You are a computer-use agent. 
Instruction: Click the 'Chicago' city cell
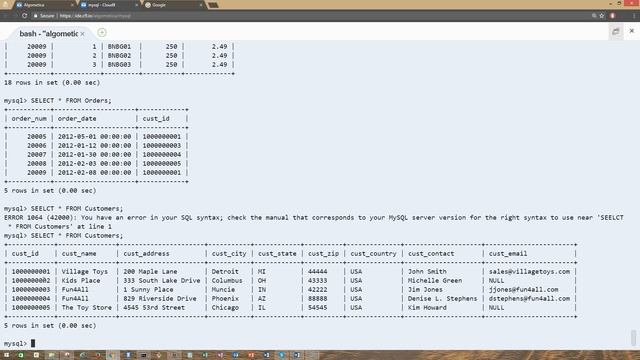tap(225, 307)
